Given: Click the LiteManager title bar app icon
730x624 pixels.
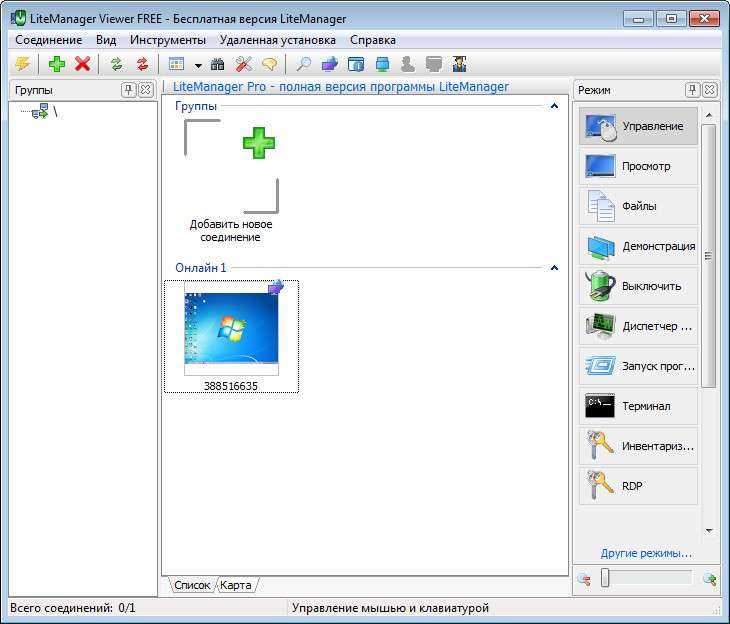Looking at the screenshot, I should point(19,18).
